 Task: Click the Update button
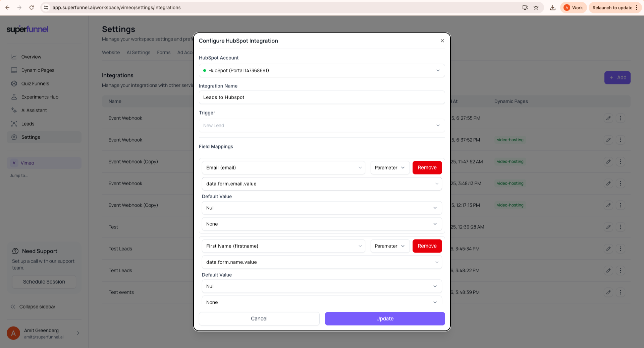[x=385, y=319]
